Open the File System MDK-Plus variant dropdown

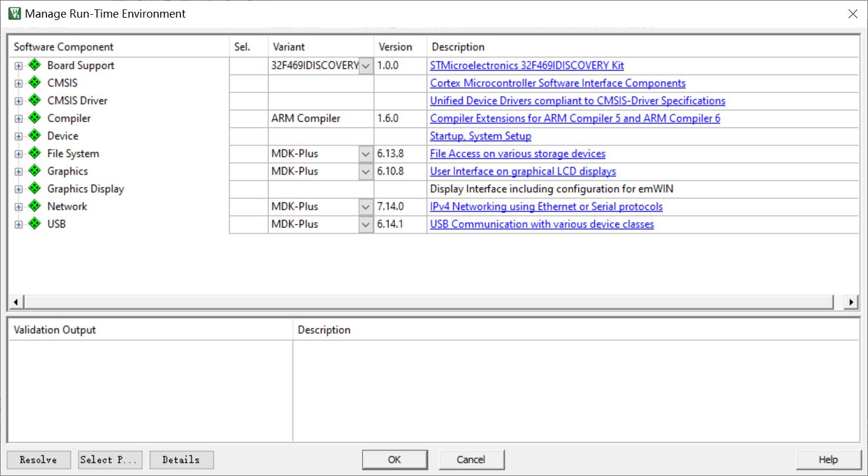(366, 154)
